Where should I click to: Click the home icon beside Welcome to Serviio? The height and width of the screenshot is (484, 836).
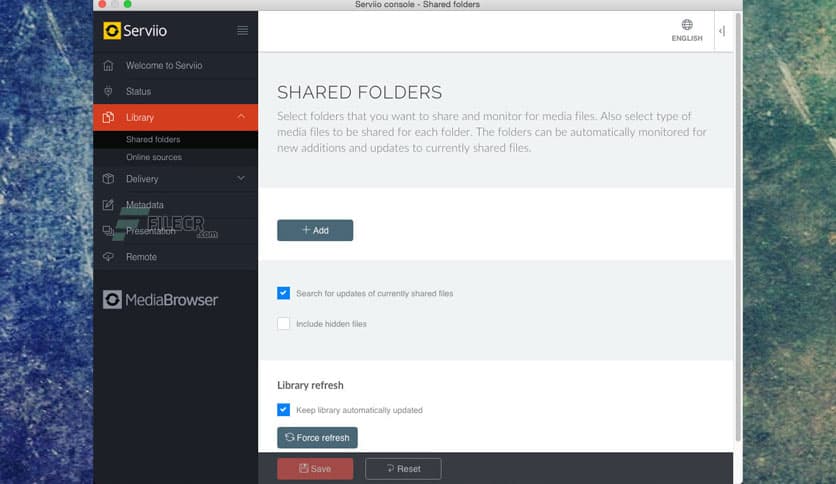tap(108, 66)
